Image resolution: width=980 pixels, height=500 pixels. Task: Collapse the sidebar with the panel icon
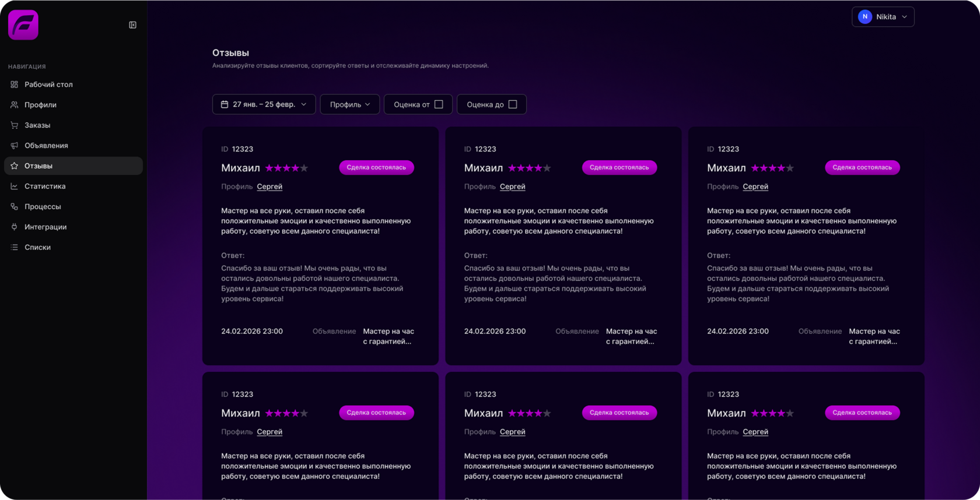pos(132,25)
